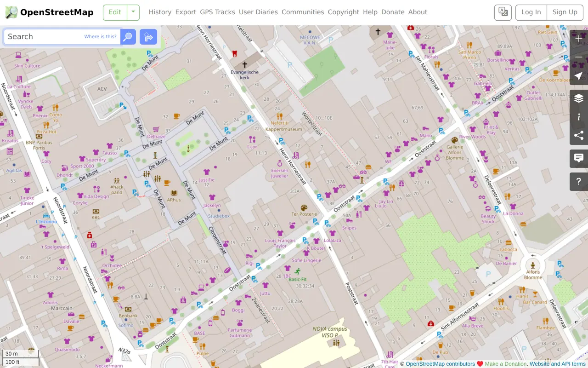
Task: Zoom out of the map
Action: [x=578, y=57]
